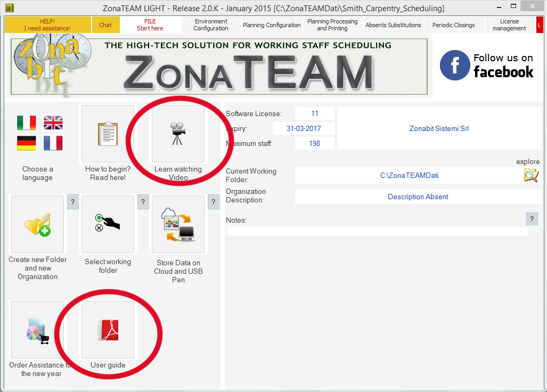Open the Environment Configuration menu

coord(211,24)
